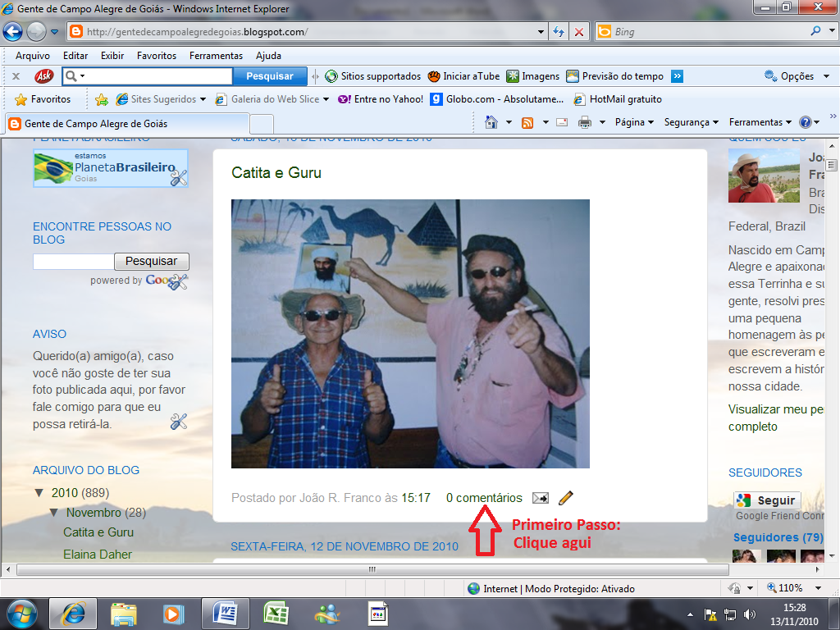Click the Refresh icon beside address bar

click(x=558, y=32)
